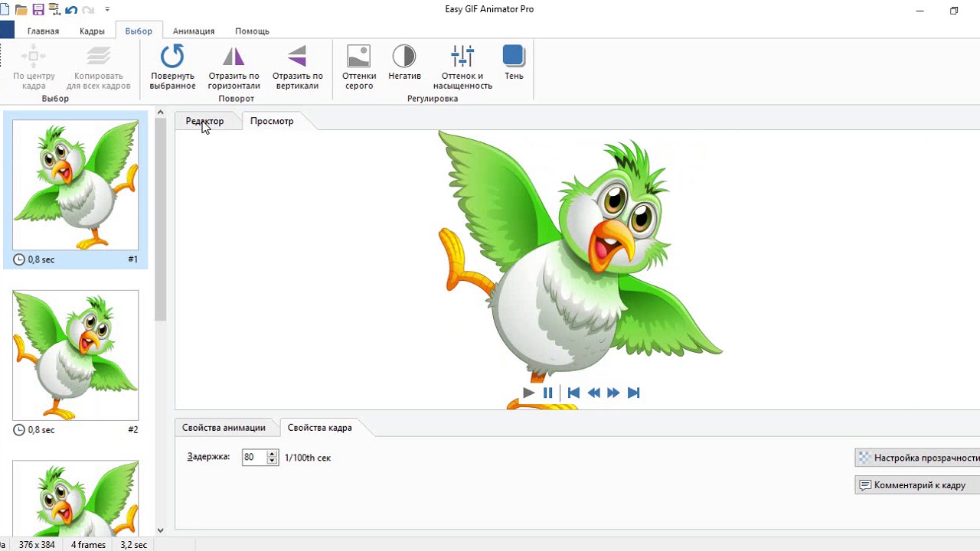The height and width of the screenshot is (551, 980).
Task: Click the 376 x 384 status bar entry
Action: click(x=38, y=545)
